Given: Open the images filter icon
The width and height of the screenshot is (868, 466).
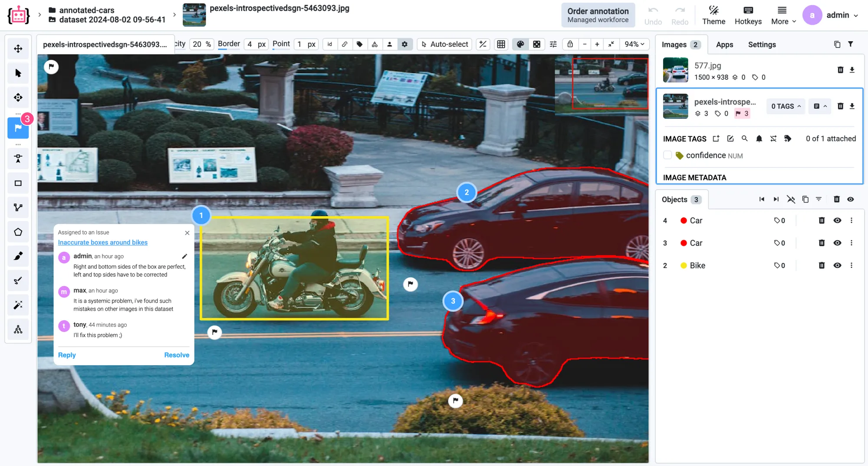Looking at the screenshot, I should (x=851, y=44).
